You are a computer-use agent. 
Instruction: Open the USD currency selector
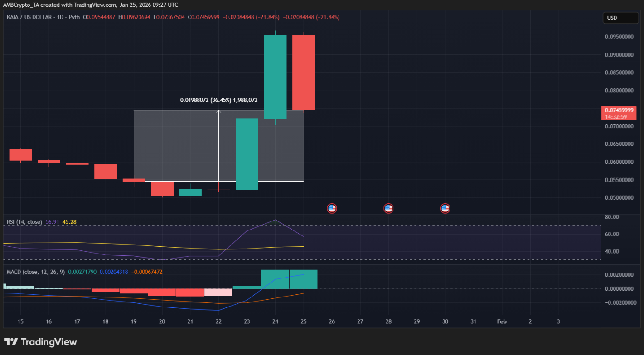pos(619,18)
